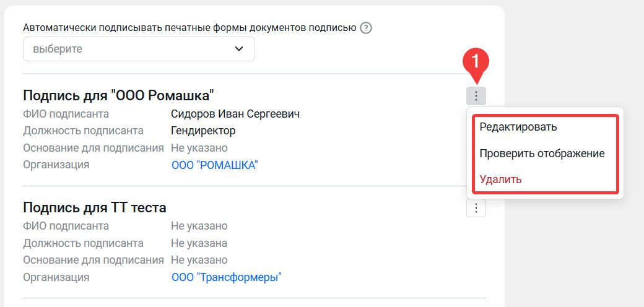
Task: Select Проверить отображение menu entry
Action: click(542, 153)
